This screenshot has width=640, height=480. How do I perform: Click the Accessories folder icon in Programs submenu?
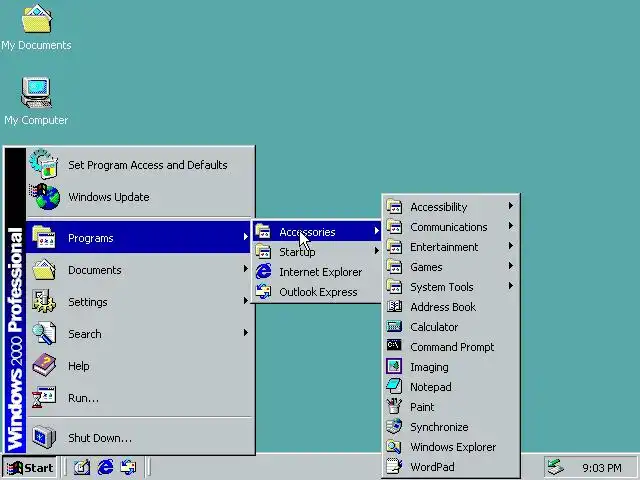(263, 231)
